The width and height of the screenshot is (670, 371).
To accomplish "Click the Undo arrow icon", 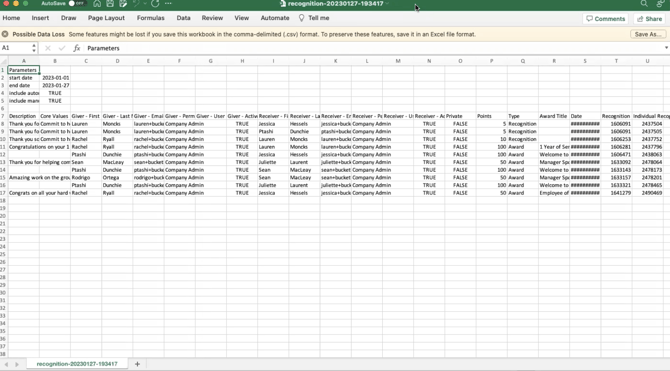I will pos(136,3).
